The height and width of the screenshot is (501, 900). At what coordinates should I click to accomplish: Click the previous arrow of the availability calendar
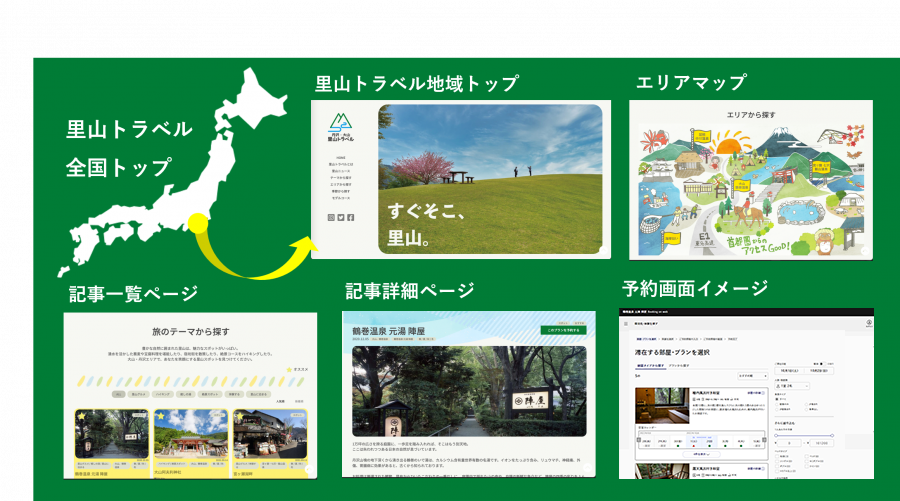(639, 440)
